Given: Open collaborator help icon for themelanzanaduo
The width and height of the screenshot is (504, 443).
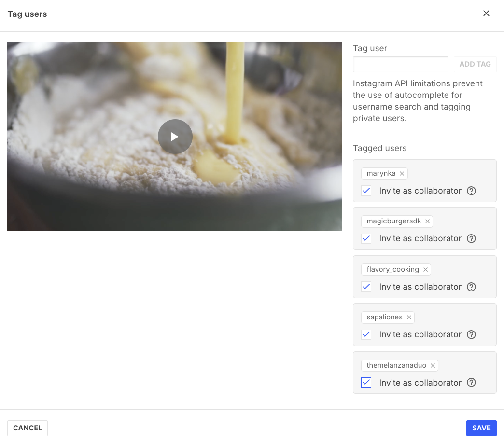Looking at the screenshot, I should point(471,383).
